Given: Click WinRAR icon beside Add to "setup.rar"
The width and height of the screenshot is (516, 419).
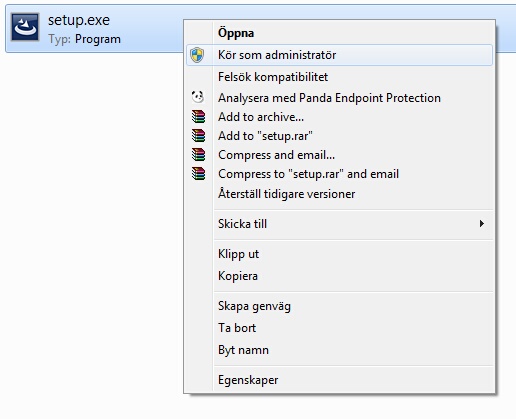Looking at the screenshot, I should [198, 136].
